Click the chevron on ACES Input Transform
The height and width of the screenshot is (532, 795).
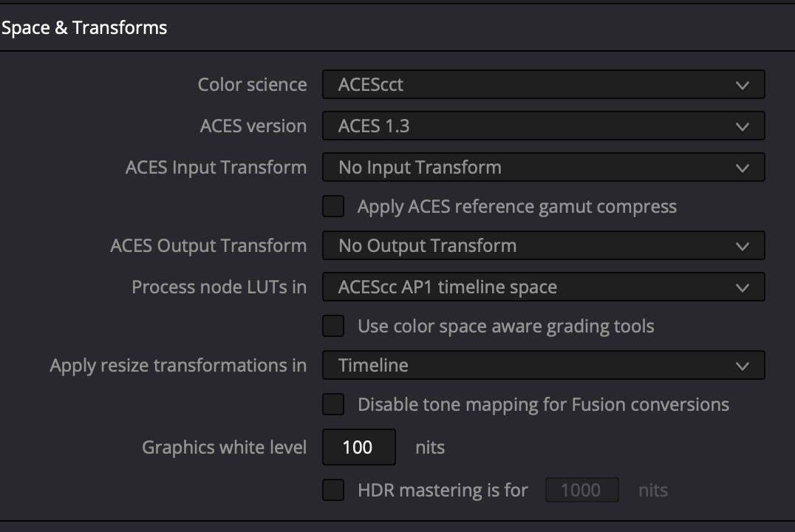743,168
